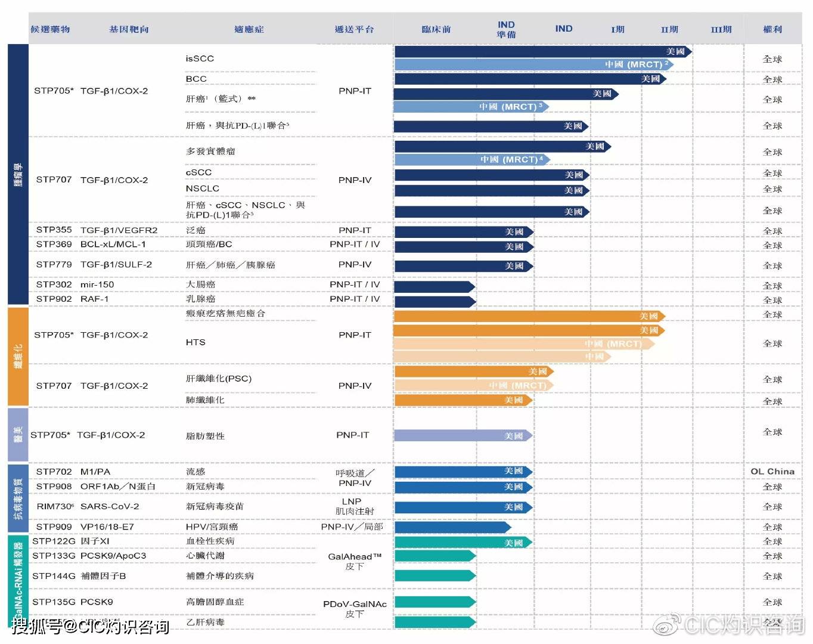Screen dimensions: 813x644
Task: Select the orange 纖維化 category label
Action: point(18,356)
